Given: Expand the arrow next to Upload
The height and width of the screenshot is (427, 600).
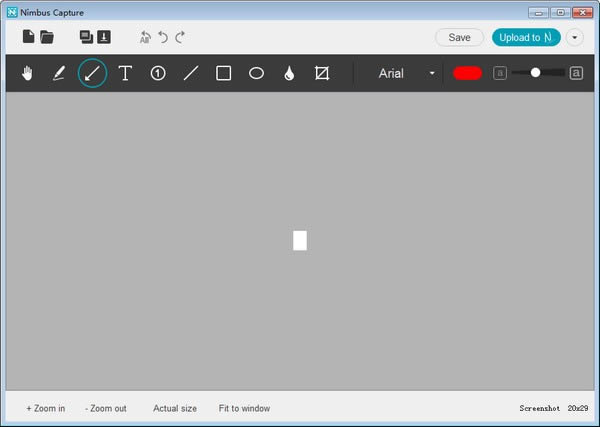Looking at the screenshot, I should 575,37.
